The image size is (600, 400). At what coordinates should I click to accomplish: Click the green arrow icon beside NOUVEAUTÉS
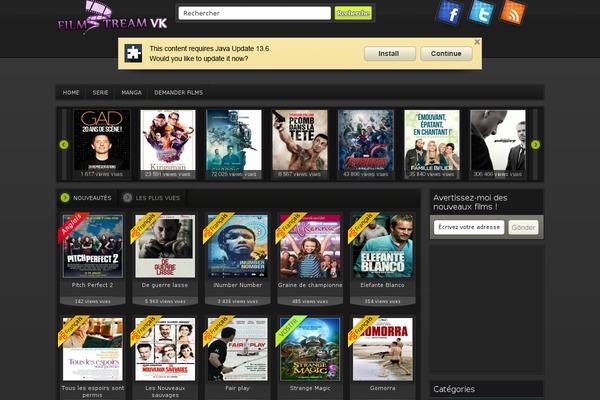point(65,198)
